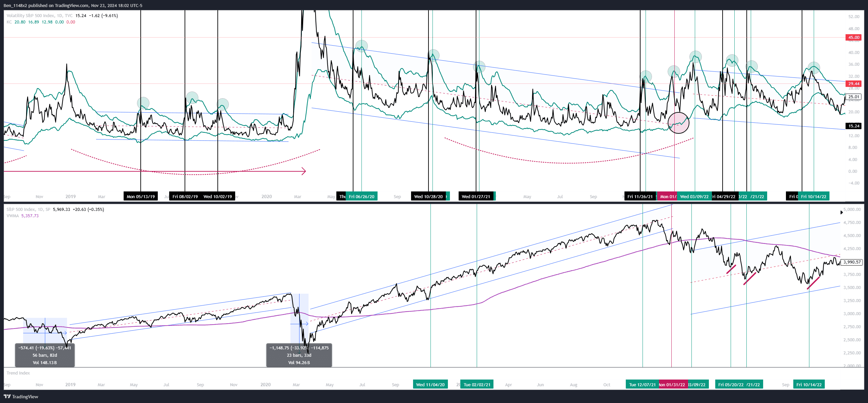Image resolution: width=868 pixels, height=403 pixels.
Task: Click the red 29.44 price level label
Action: click(x=854, y=83)
